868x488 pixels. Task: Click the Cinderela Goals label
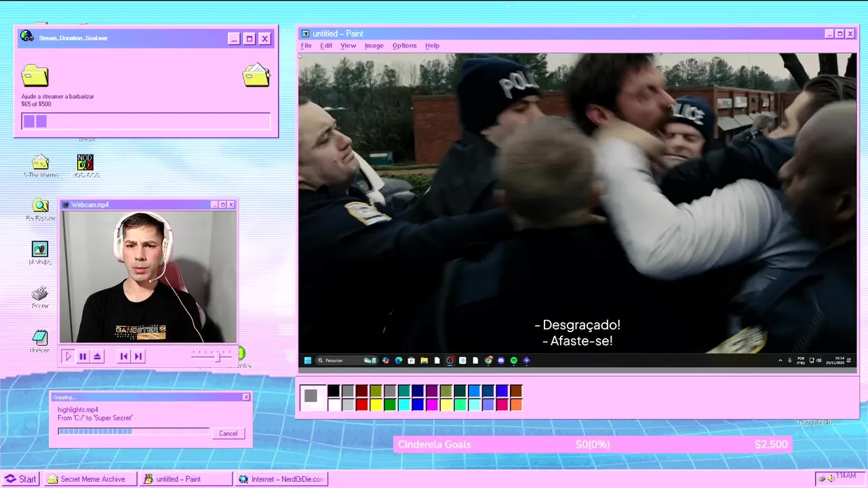(434, 445)
